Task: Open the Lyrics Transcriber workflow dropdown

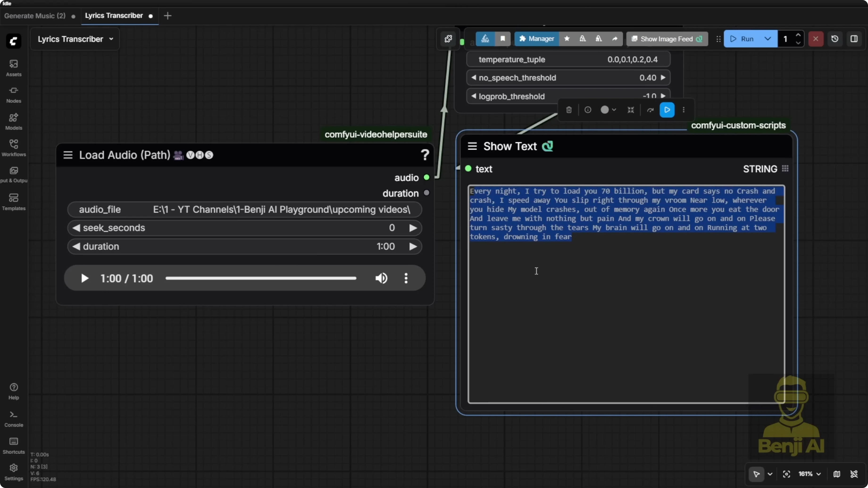Action: [111, 39]
